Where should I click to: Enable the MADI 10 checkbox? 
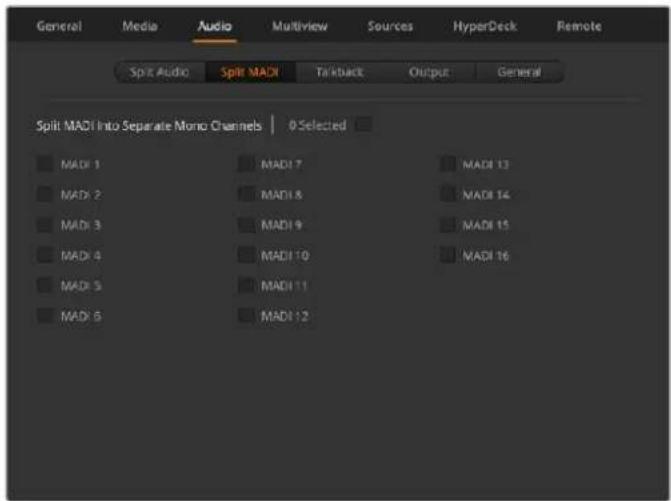point(246,255)
